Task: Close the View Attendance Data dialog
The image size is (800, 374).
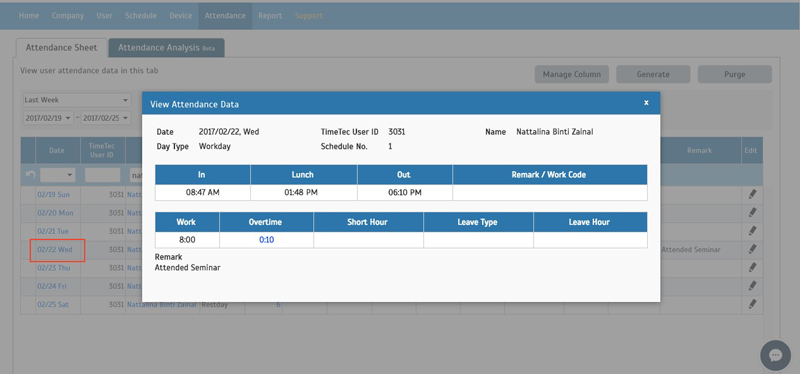Action: point(646,103)
